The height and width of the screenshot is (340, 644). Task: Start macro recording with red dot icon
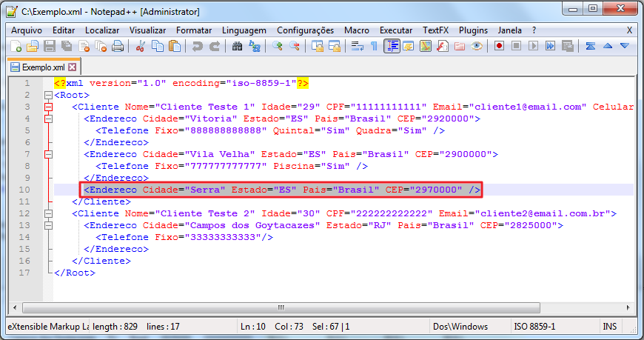coord(500,46)
